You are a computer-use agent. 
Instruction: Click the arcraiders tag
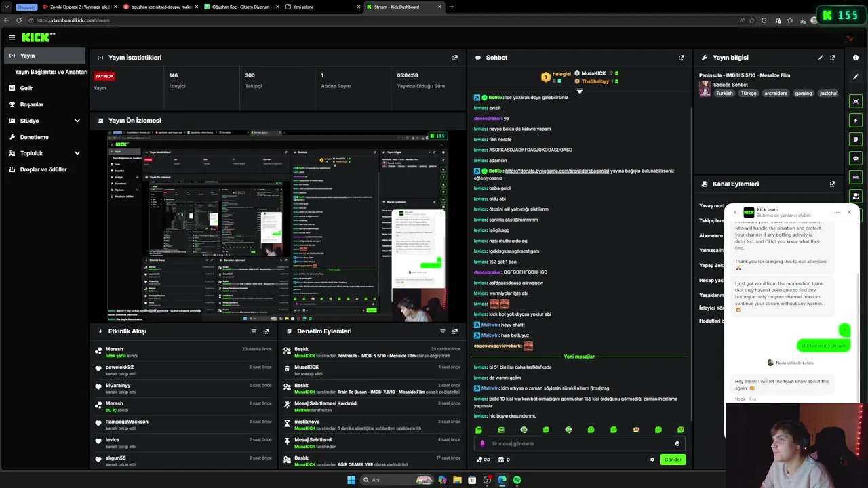click(x=776, y=94)
